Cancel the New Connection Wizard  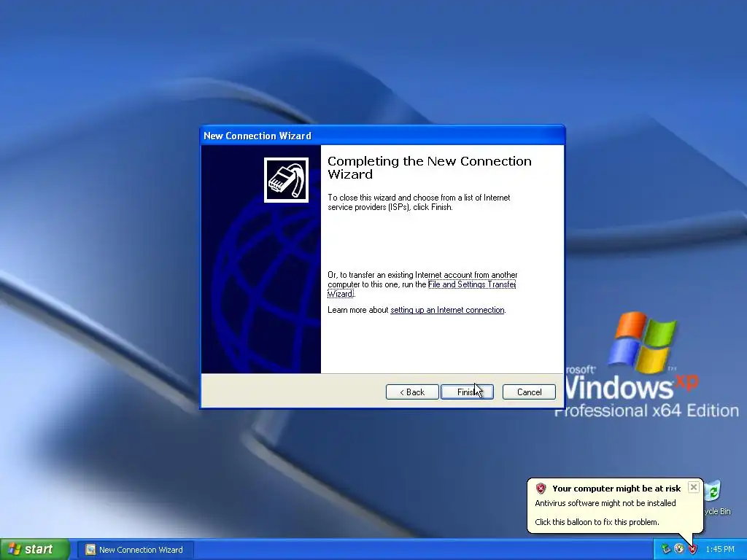coord(529,392)
